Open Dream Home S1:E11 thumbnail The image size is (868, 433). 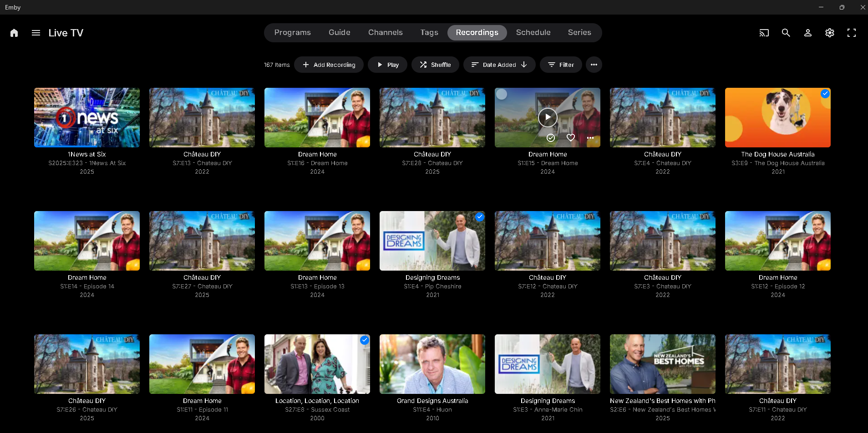pyautogui.click(x=202, y=364)
